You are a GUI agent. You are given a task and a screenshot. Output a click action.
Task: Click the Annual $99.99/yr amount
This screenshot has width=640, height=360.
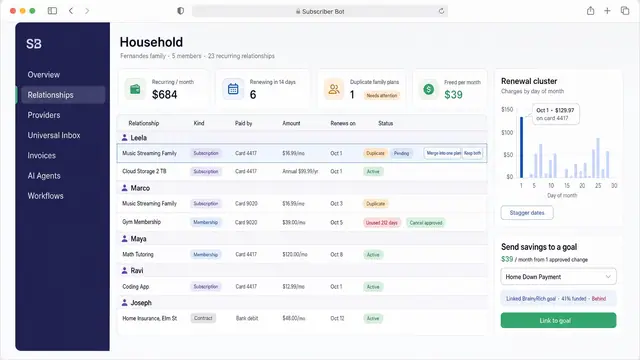300,171
